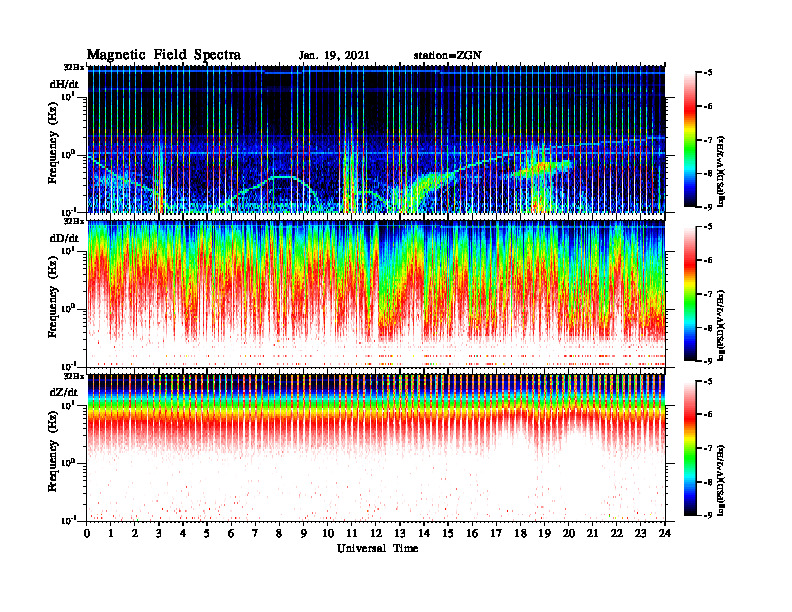
Task: Click the -7 value on dH/dt color scale
Action: [708, 140]
